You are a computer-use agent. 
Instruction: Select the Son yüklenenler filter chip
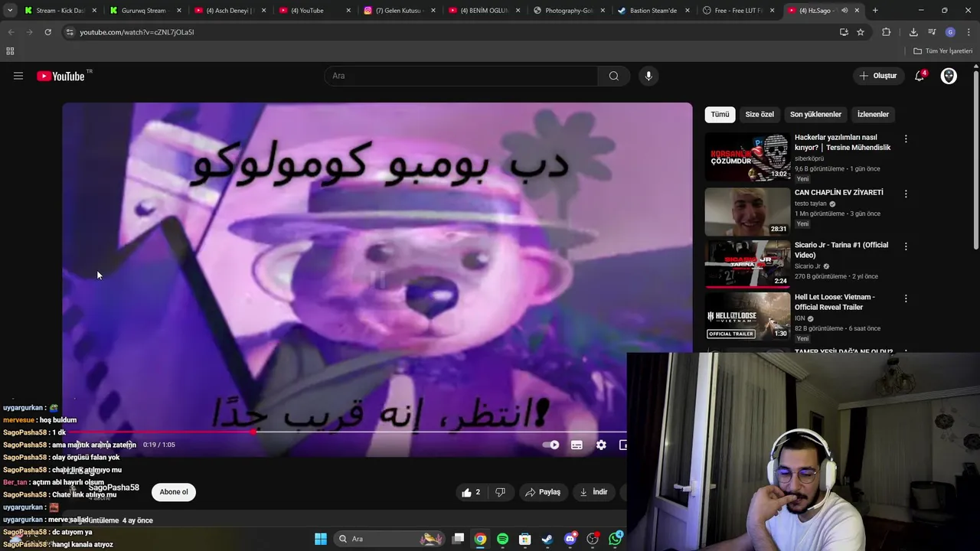(x=815, y=115)
